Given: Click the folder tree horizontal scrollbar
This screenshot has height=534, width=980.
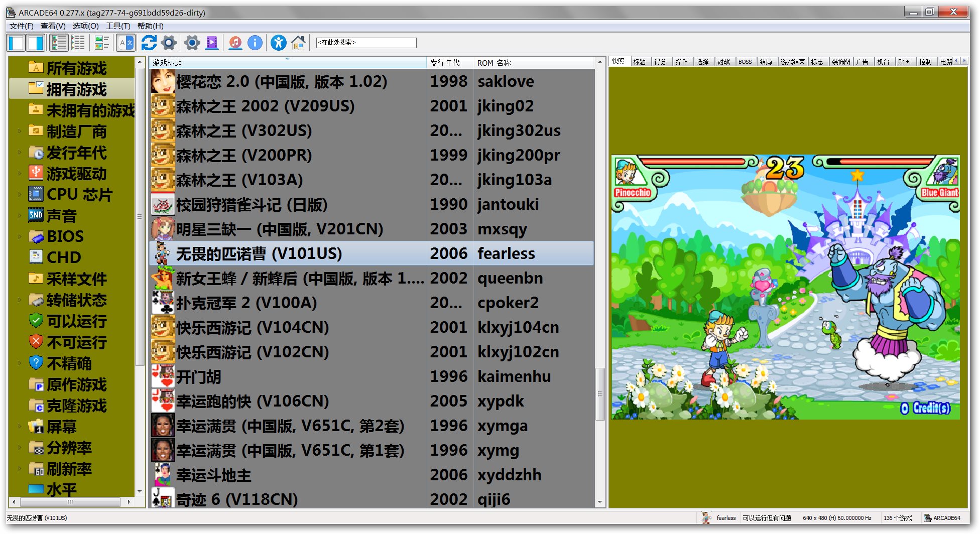Looking at the screenshot, I should coord(70,501).
